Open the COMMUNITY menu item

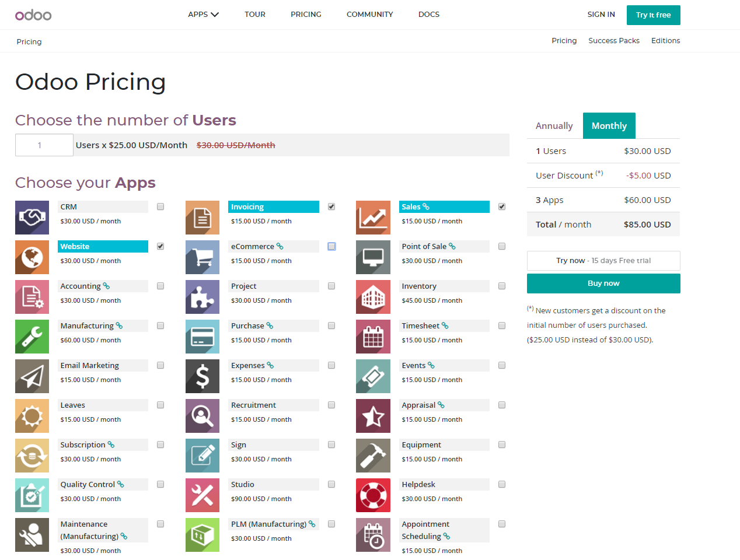[370, 15]
